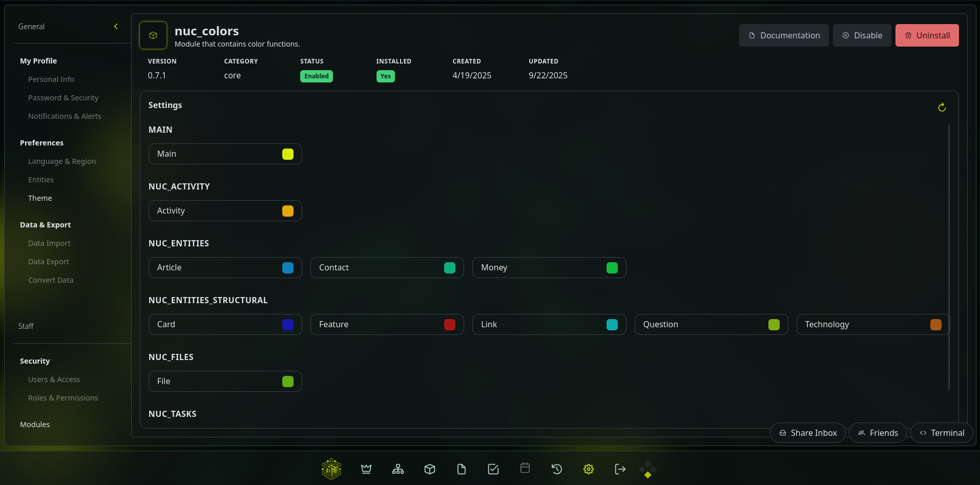Click the log out icon in the dock

620,469
